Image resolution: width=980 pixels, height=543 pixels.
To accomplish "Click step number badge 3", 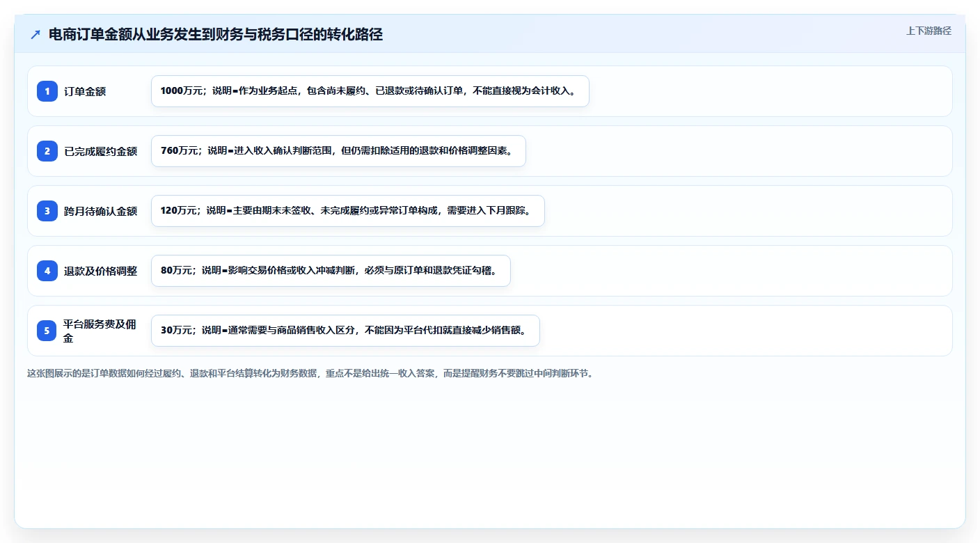I will pos(47,211).
